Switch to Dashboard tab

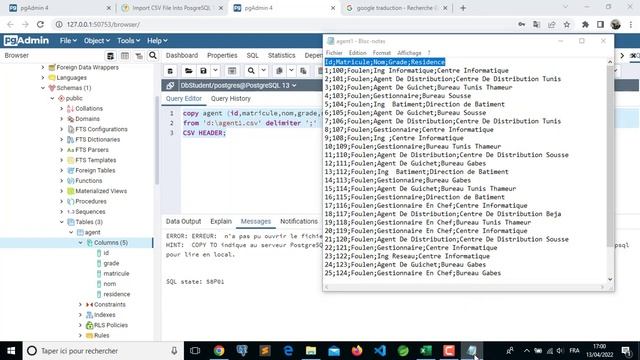click(182, 56)
